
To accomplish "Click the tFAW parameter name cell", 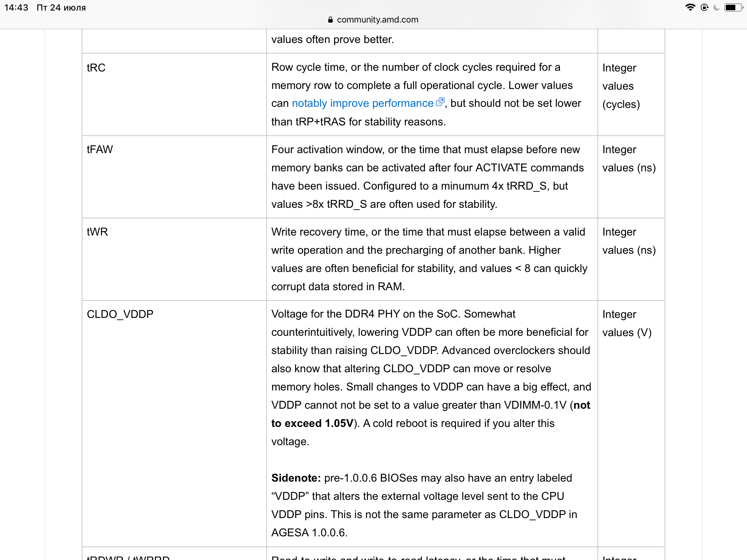I will (100, 149).
